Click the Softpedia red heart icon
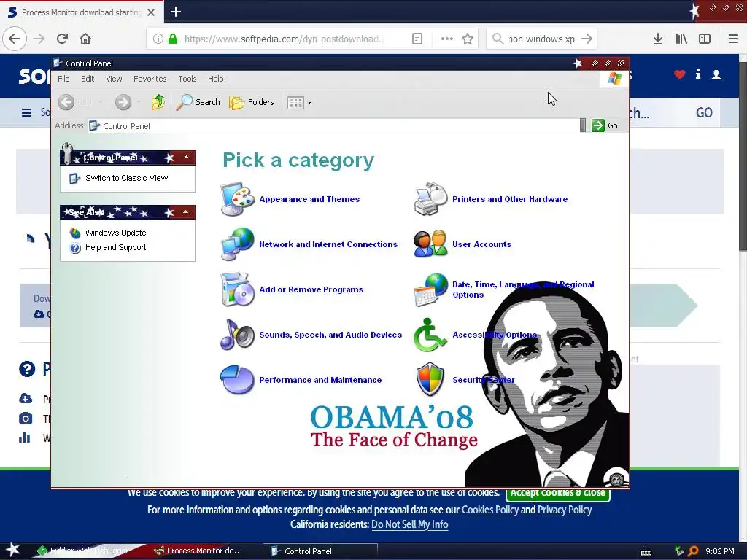Image resolution: width=747 pixels, height=560 pixels. 679,74
